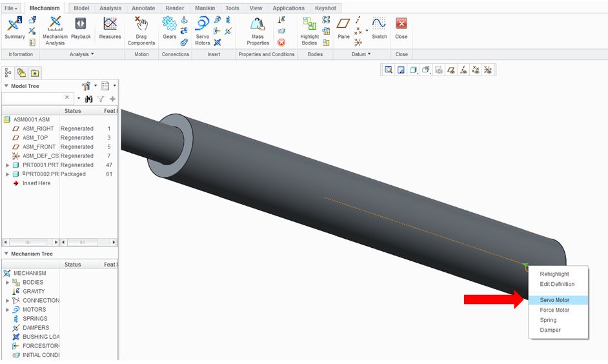Clear the Model Tree search box
The height and width of the screenshot is (364, 608).
pos(66,97)
